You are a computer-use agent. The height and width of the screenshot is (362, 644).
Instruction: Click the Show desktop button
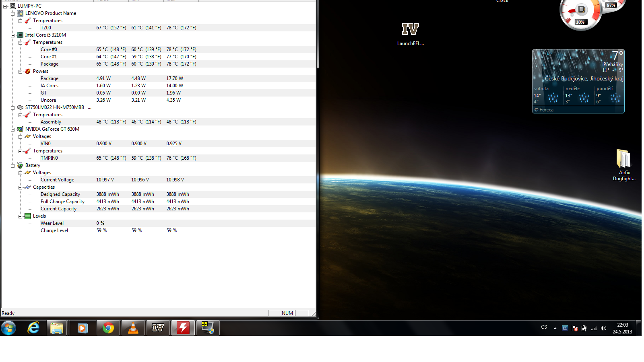click(638, 328)
